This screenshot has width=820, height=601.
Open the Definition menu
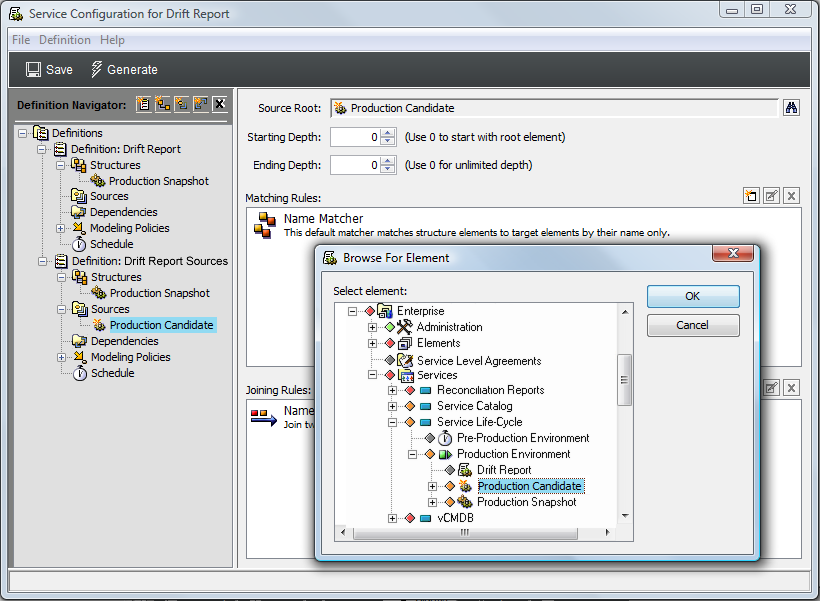point(65,40)
